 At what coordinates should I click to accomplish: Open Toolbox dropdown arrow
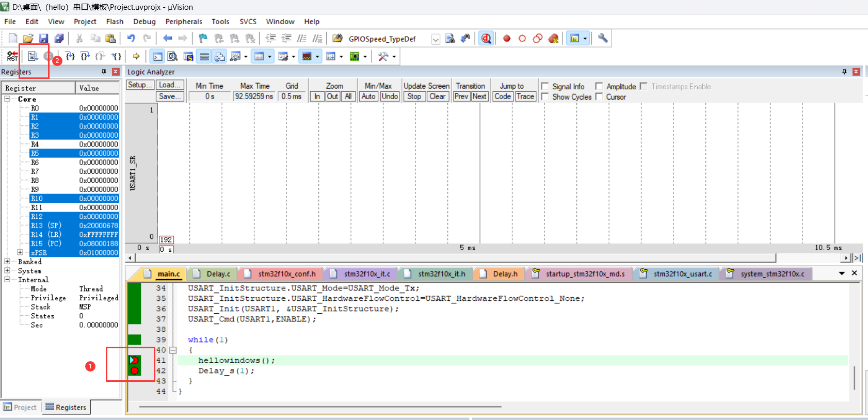tap(394, 57)
